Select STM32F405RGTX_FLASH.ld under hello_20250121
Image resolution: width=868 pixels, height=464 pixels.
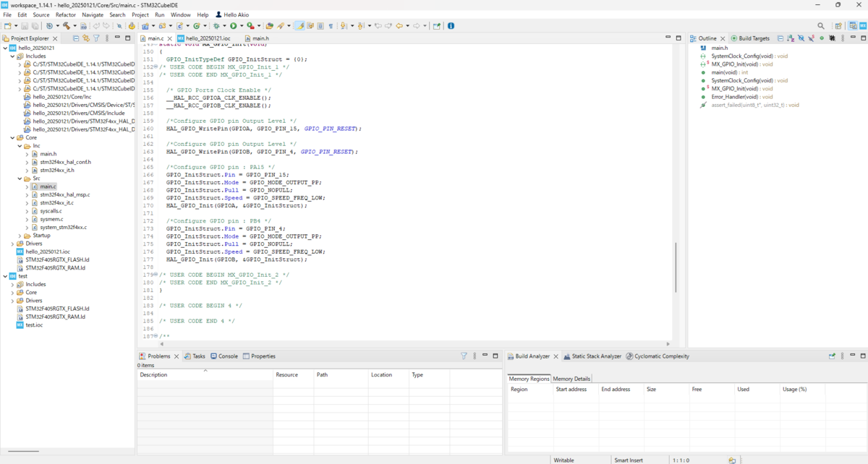[x=57, y=259]
